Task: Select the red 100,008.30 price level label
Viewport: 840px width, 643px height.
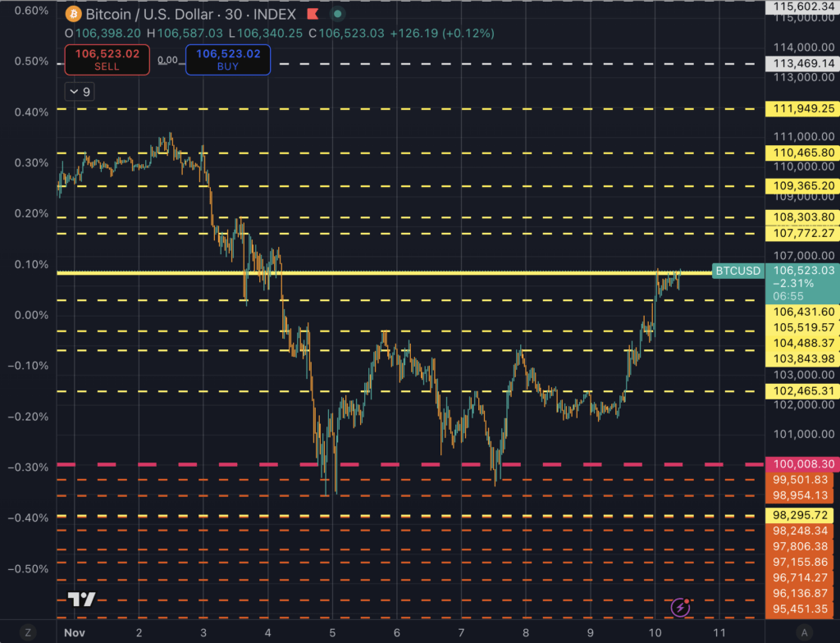Action: point(801,464)
